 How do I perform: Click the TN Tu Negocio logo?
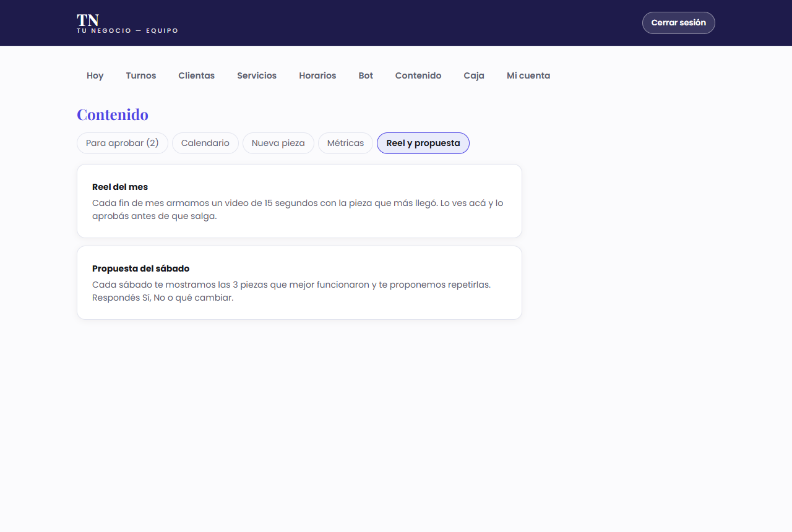pos(127,23)
